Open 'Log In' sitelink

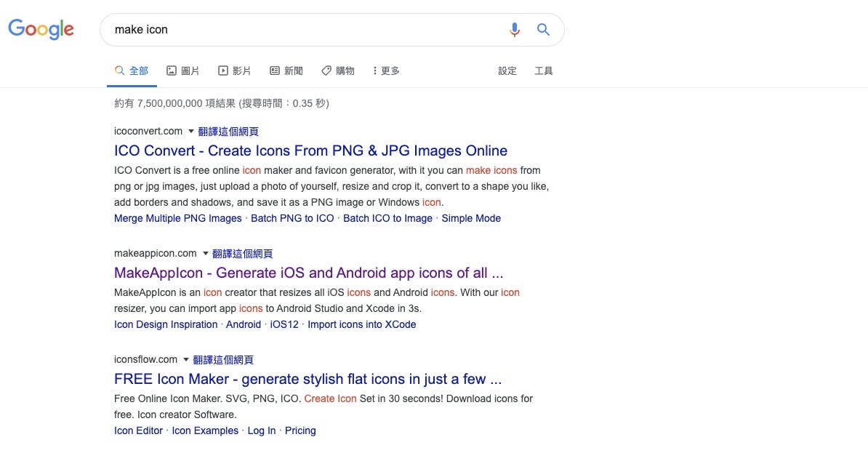261,431
